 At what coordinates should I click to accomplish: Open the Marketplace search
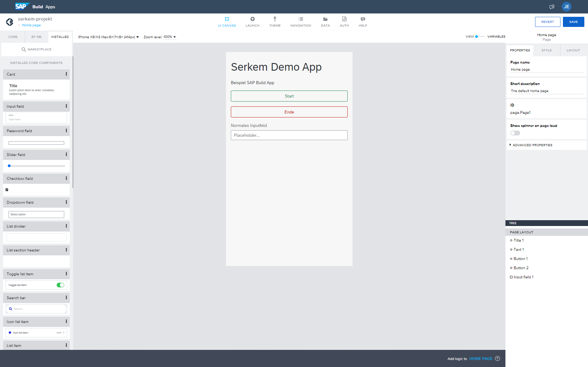pos(36,49)
